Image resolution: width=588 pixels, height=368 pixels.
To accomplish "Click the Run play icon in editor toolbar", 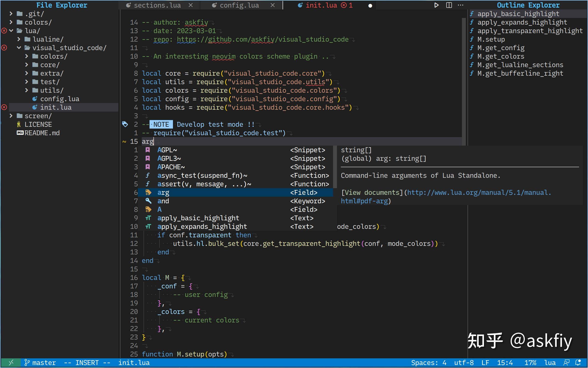I will pyautogui.click(x=436, y=5).
